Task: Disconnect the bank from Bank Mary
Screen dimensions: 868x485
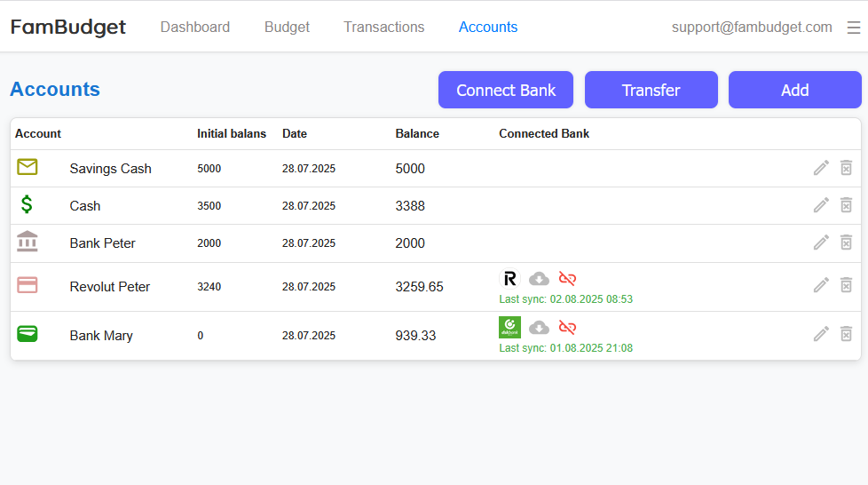Action: click(567, 328)
